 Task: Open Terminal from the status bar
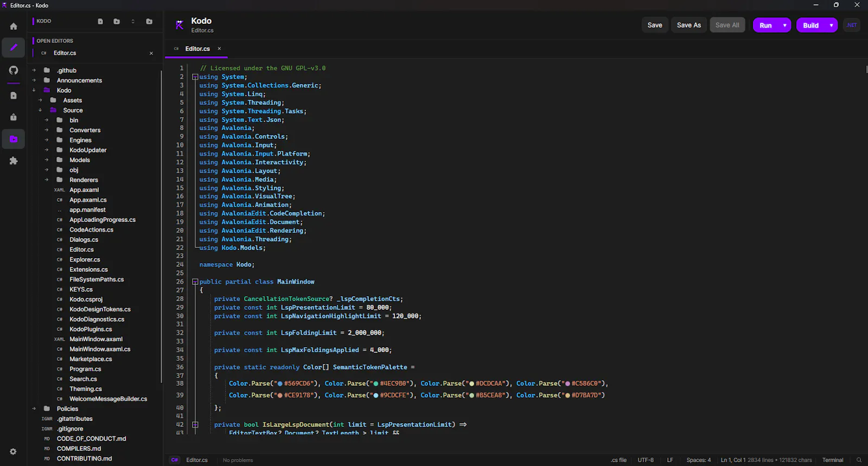[x=833, y=460]
